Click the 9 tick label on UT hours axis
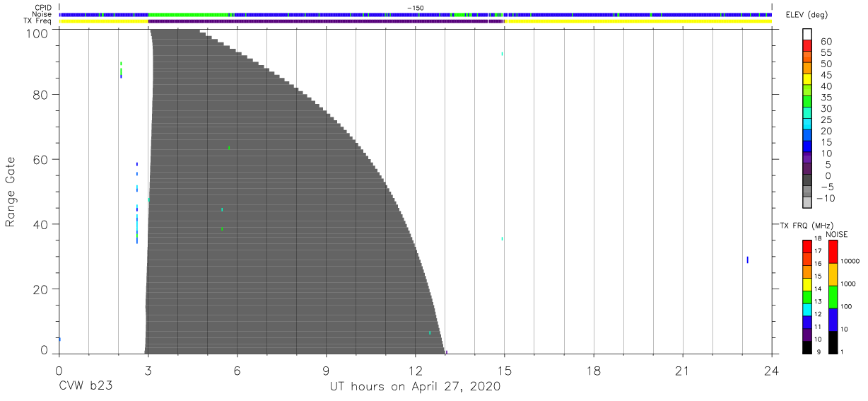The width and height of the screenshot is (868, 401). point(326,370)
